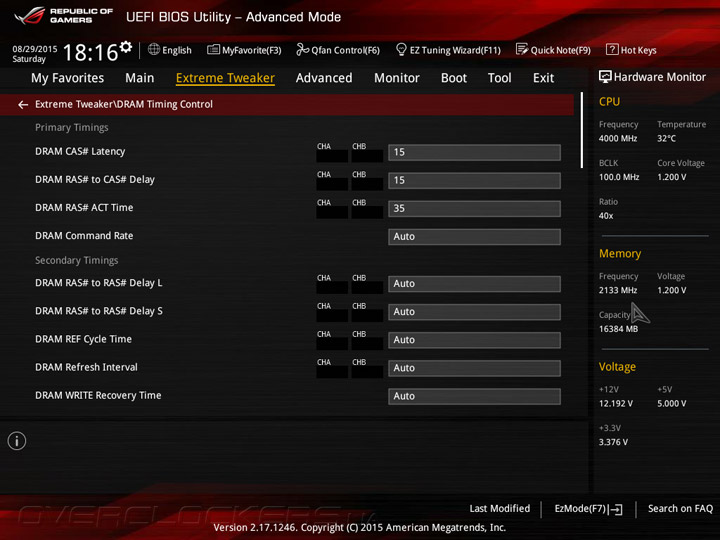
Task: Open Qfan Control fan icon
Action: tap(302, 49)
